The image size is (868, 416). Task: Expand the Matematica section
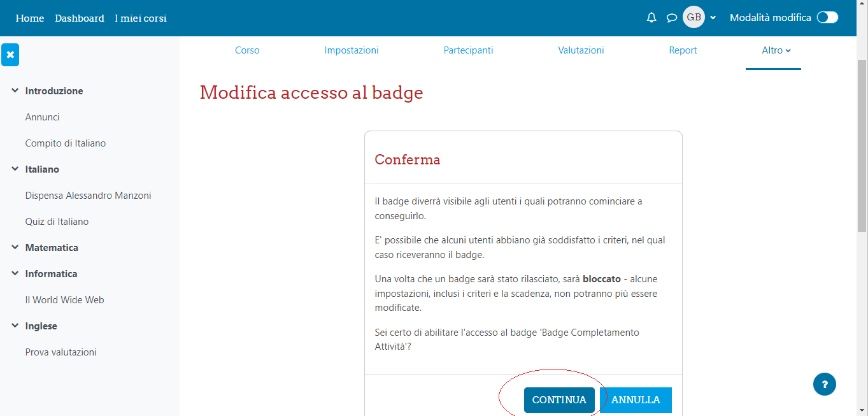(x=15, y=248)
